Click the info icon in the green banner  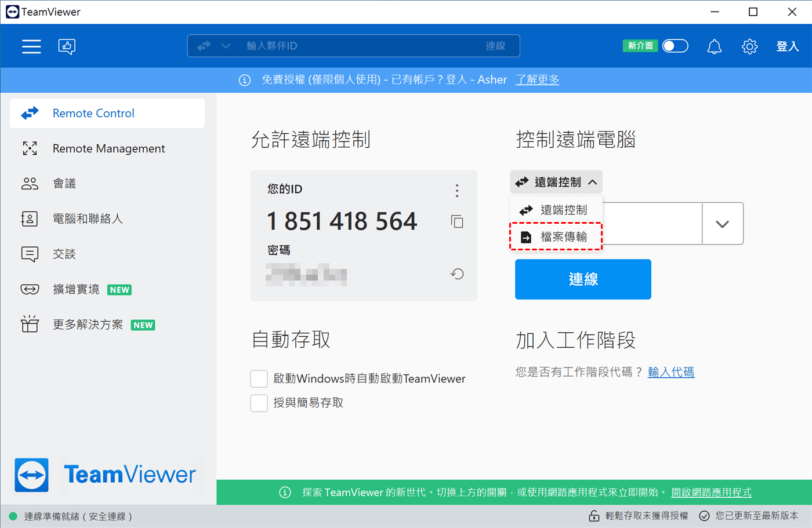click(x=285, y=493)
